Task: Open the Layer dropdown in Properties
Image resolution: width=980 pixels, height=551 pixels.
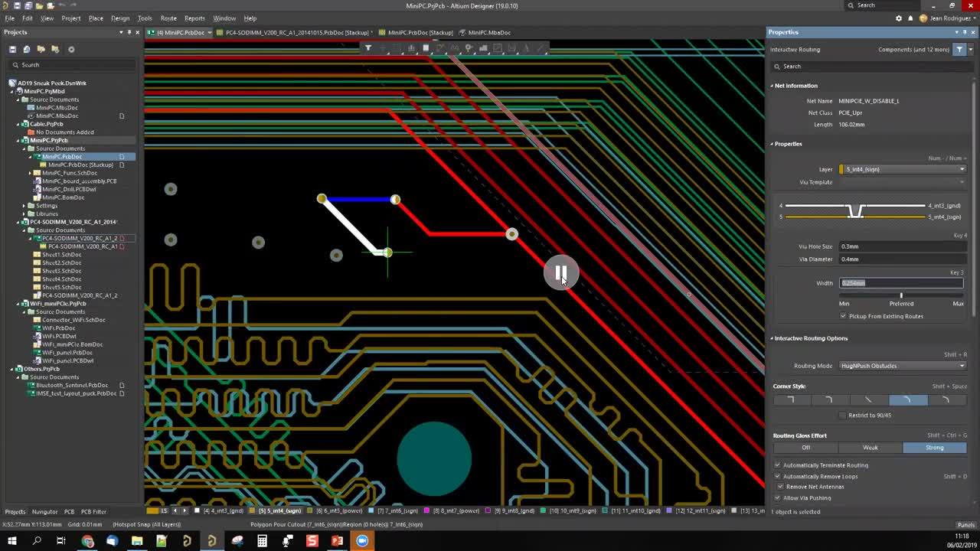Action: [902, 169]
